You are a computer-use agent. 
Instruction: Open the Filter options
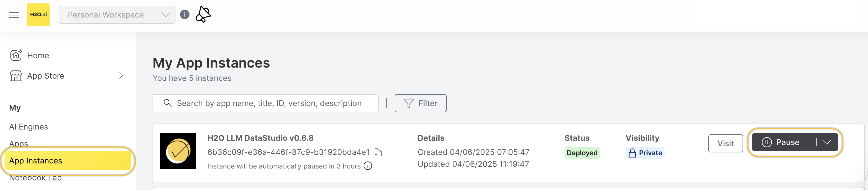(420, 103)
